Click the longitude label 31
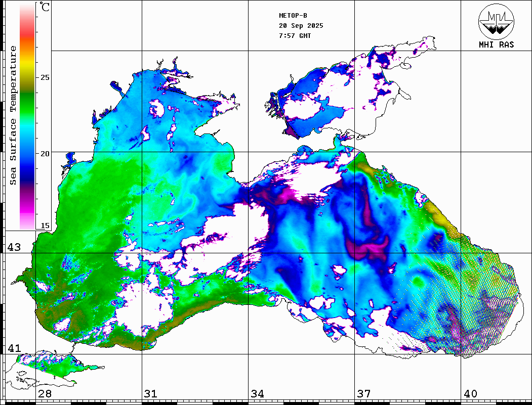 tap(151, 394)
